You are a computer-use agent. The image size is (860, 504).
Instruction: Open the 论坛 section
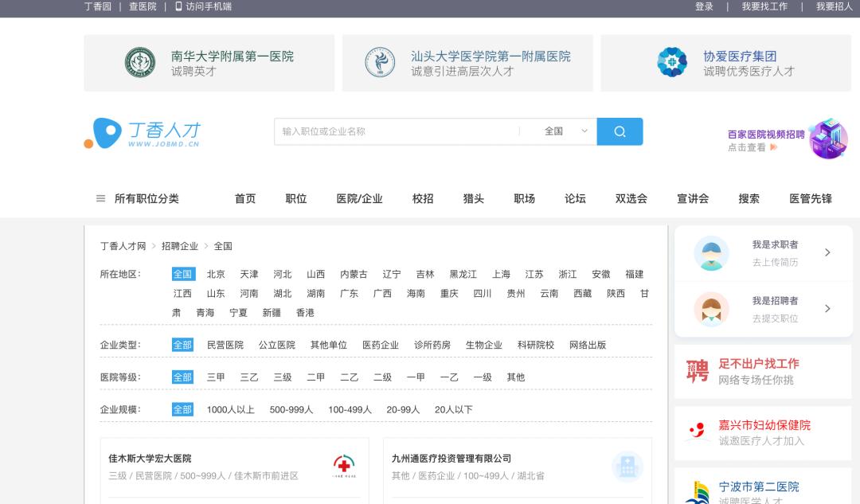tap(575, 198)
